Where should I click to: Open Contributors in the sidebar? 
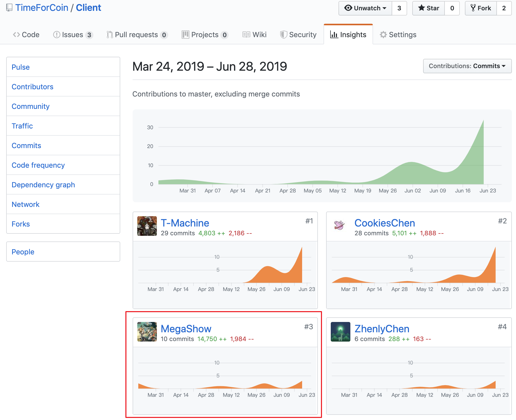click(x=63, y=87)
